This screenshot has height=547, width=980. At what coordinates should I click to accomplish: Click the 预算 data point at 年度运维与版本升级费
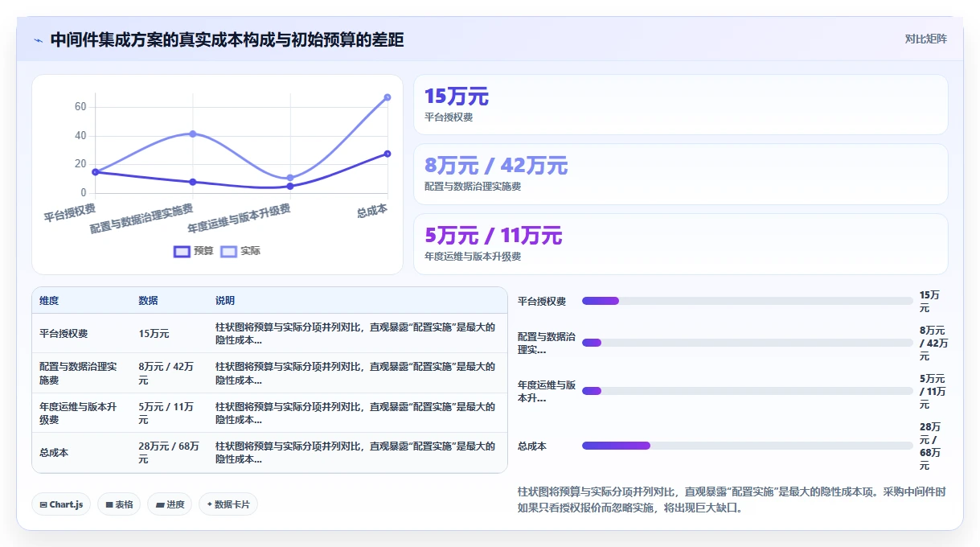coord(290,186)
